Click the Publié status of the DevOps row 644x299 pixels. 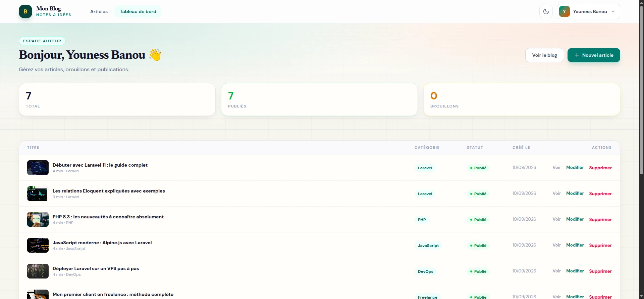478,271
